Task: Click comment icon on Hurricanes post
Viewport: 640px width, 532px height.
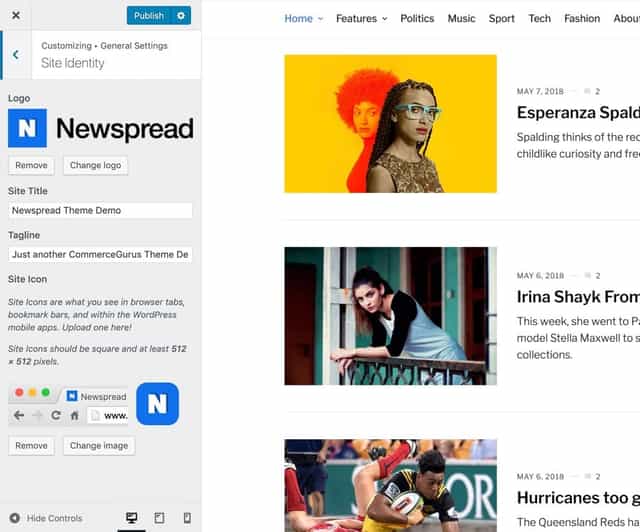Action: pyautogui.click(x=587, y=476)
